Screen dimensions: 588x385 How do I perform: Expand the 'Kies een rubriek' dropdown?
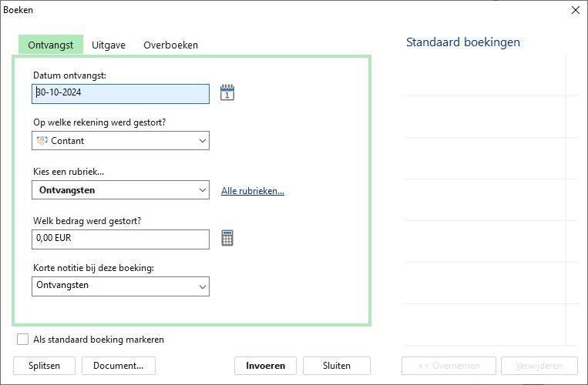(203, 190)
